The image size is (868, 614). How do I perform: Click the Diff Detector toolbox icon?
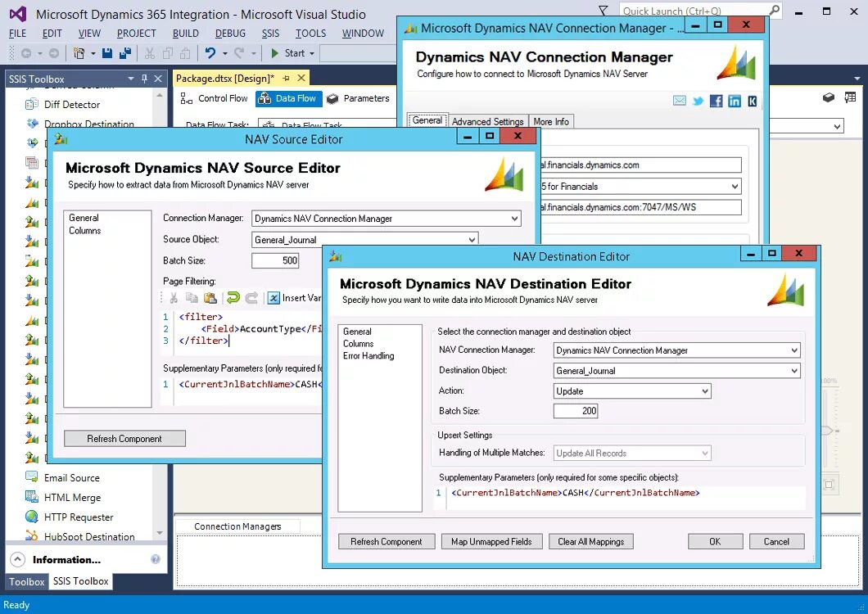coord(32,104)
